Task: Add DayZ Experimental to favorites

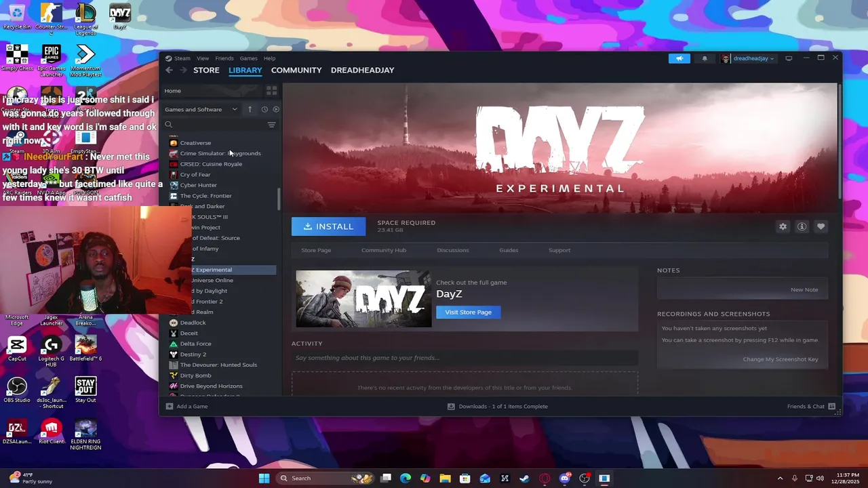Action: coord(821,226)
